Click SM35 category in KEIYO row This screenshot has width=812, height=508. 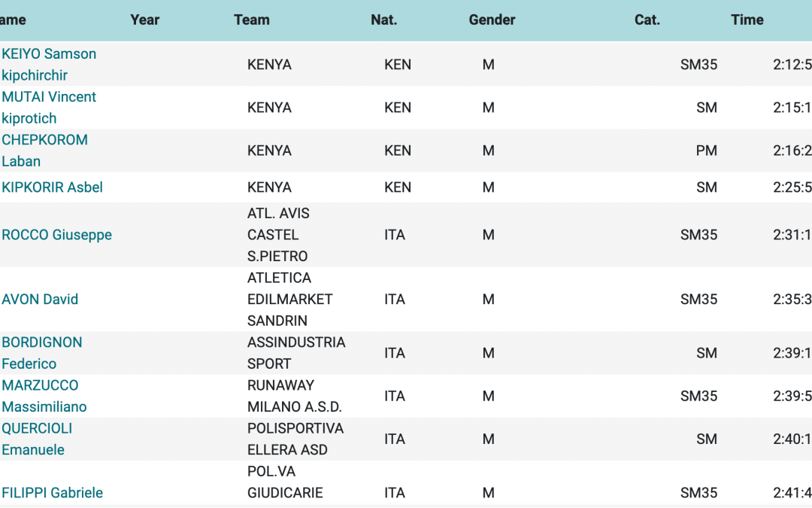[x=698, y=65]
